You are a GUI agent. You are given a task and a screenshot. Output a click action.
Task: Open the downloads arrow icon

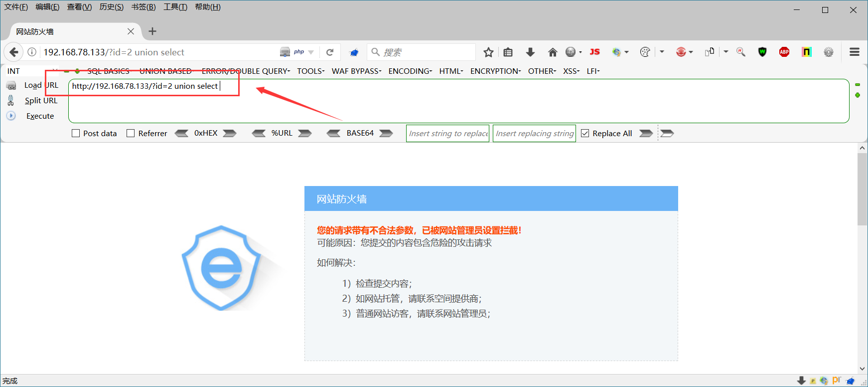click(530, 52)
